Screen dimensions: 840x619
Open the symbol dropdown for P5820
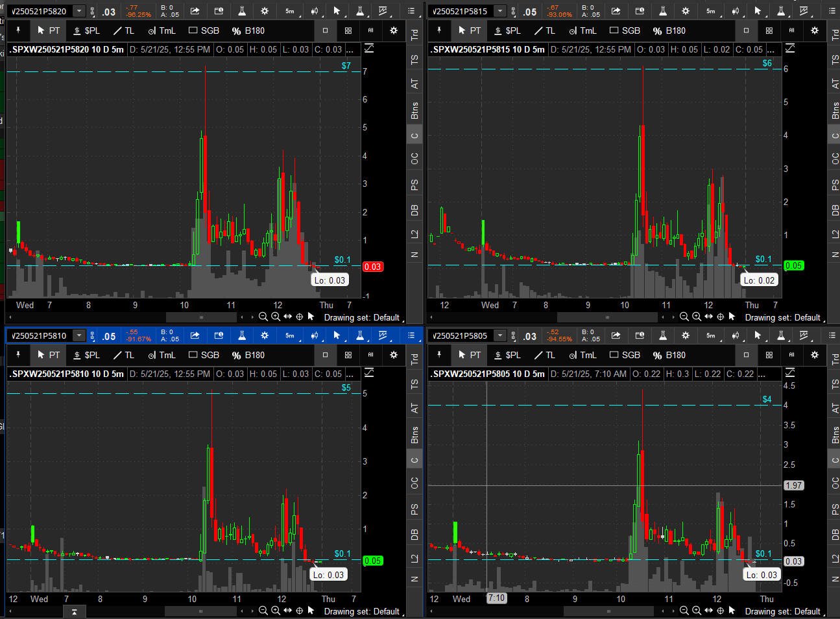tap(79, 11)
